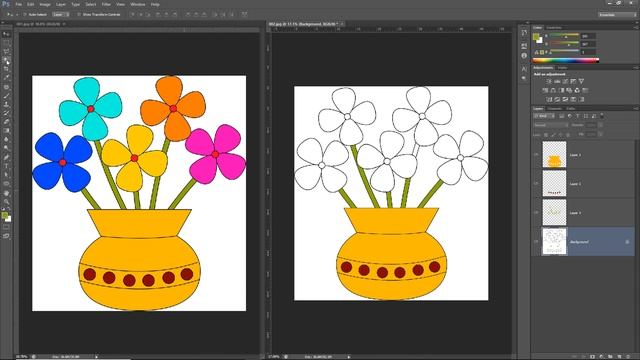This screenshot has width=640, height=360.
Task: Open the layer Fill dropdown arrow
Action: tap(600, 134)
